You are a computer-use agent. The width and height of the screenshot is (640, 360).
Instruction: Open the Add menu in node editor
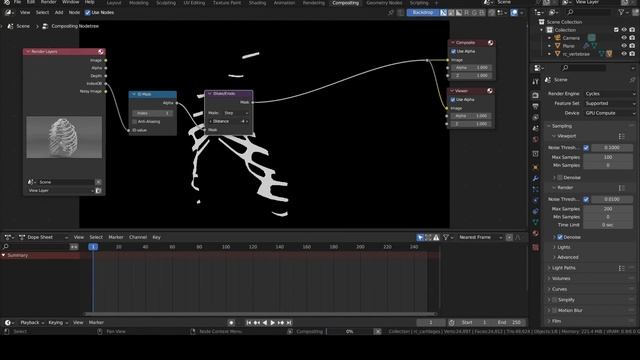[59, 13]
